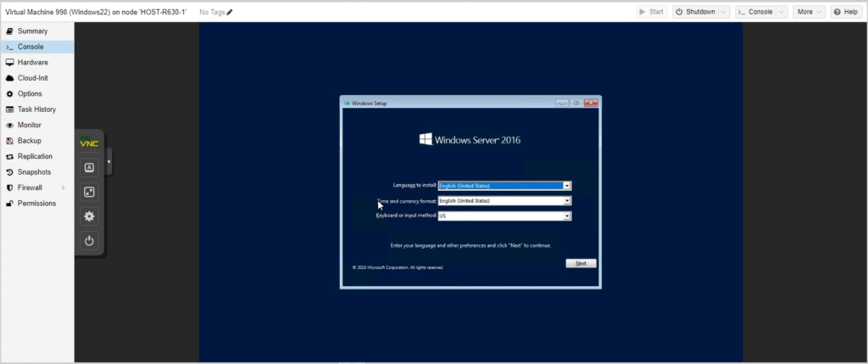868x364 pixels.
Task: Open the Monitor section
Action: pyautogui.click(x=36, y=126)
